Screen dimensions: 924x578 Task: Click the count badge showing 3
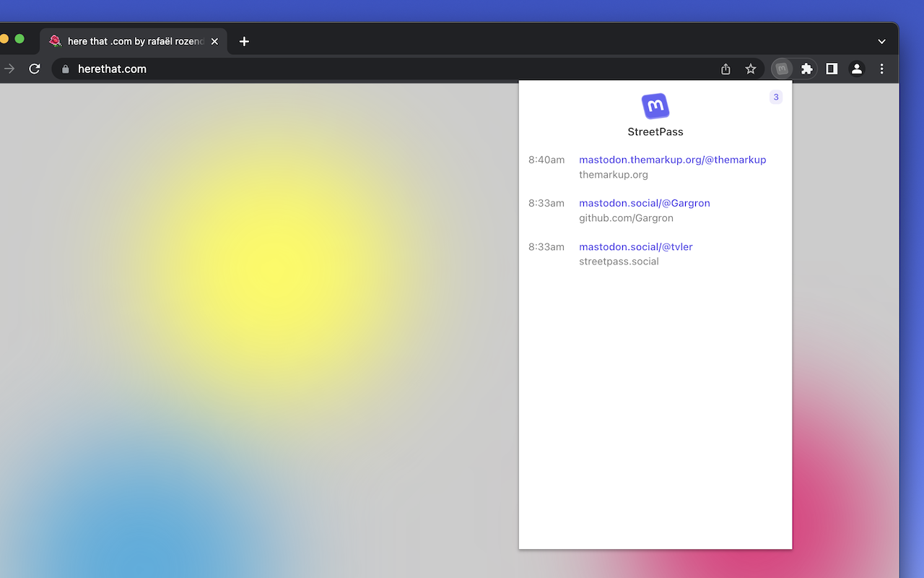coord(776,97)
